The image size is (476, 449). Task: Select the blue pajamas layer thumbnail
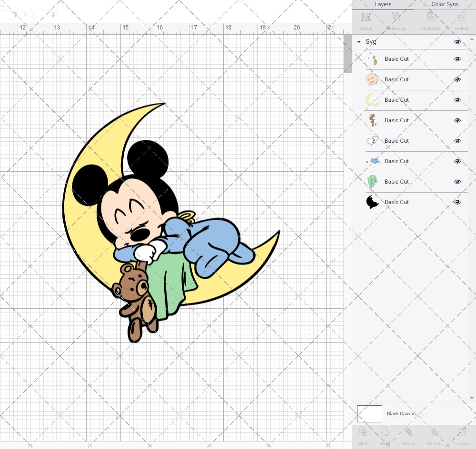pyautogui.click(x=373, y=161)
